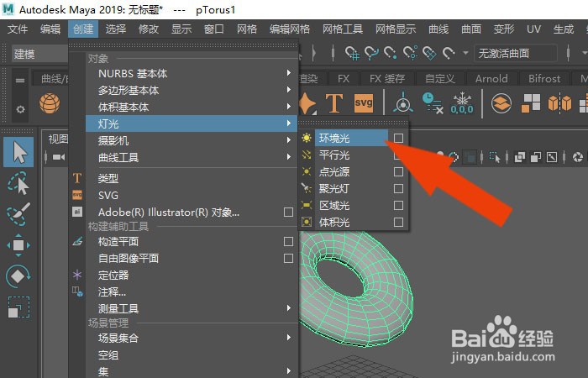Click the shelf settings gear icon
This screenshot has height=378, width=588.
pos(20,109)
